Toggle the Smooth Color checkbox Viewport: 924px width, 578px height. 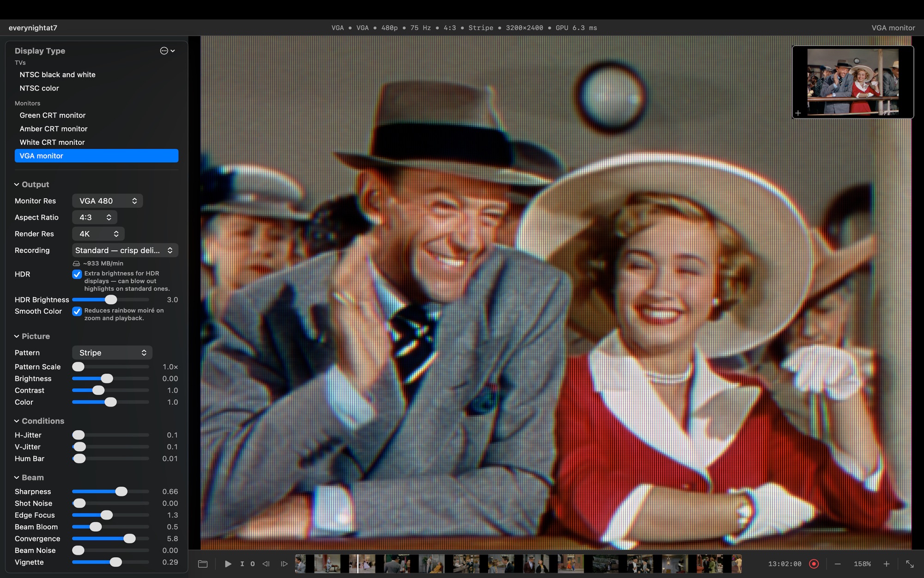[77, 311]
